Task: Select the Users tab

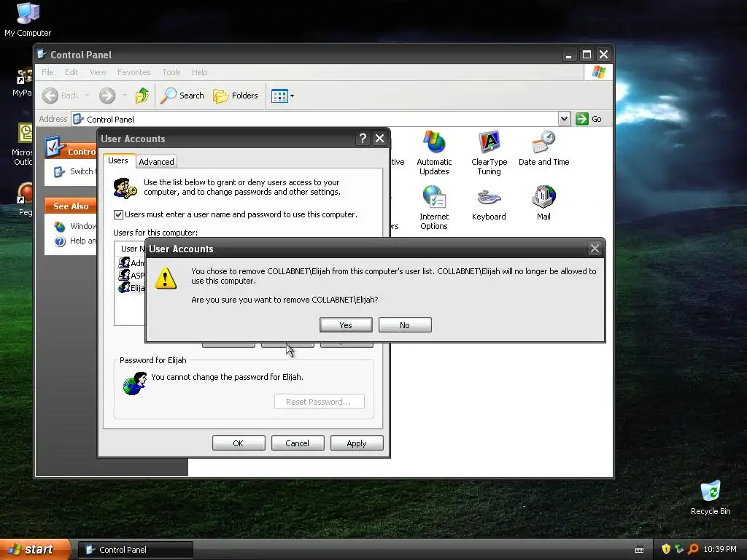Action: coord(117,160)
